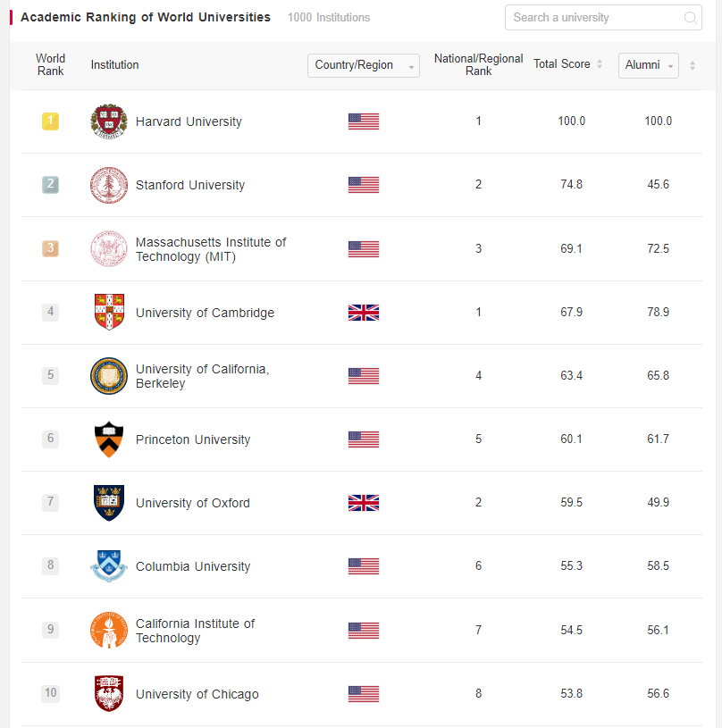This screenshot has height=728, width=722.
Task: Open the Alumni indicator dropdown
Action: pyautogui.click(x=648, y=65)
